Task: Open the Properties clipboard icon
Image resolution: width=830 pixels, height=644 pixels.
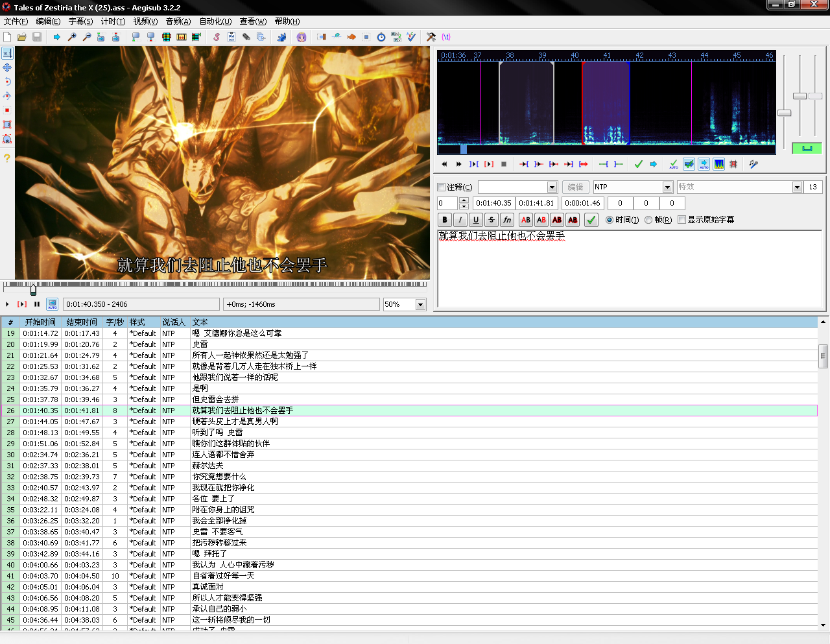Action: 231,37
